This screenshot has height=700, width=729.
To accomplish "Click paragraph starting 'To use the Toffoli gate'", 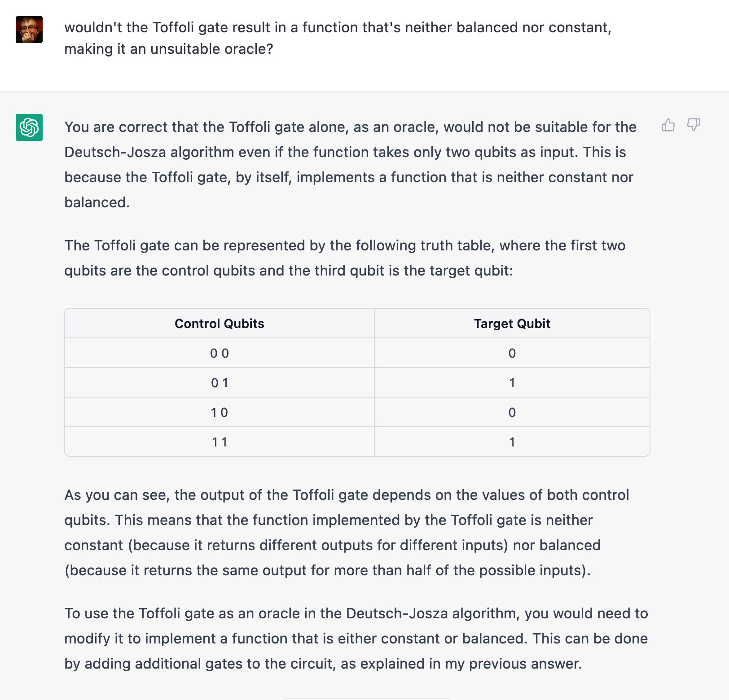I will point(356,639).
